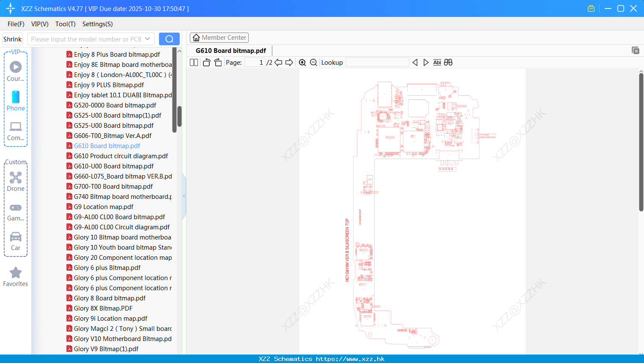This screenshot has width=644, height=363.
Task: Click the search magnifier button
Action: pyautogui.click(x=169, y=39)
